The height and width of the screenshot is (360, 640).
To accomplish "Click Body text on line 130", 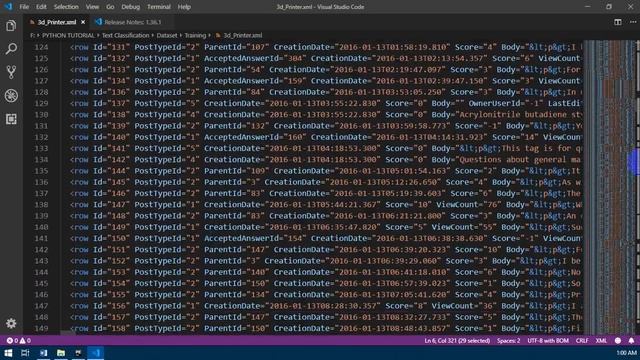I will 507,115.
